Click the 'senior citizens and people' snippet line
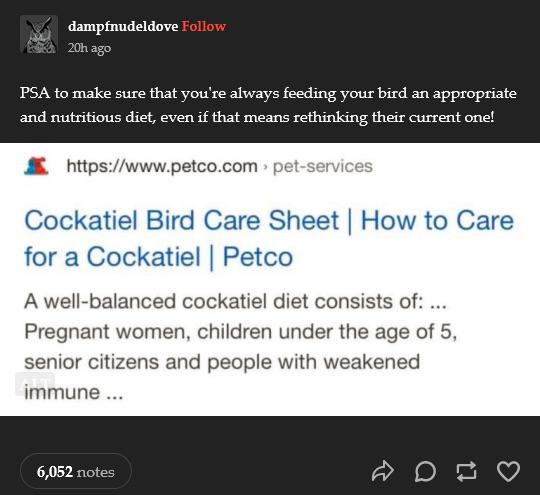 click(x=222, y=362)
